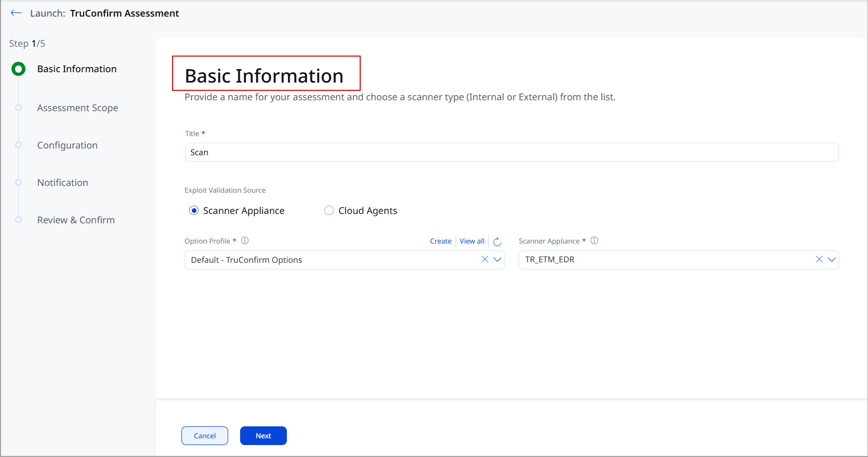Click the Cancel button
This screenshot has width=868, height=457.
pyautogui.click(x=205, y=436)
